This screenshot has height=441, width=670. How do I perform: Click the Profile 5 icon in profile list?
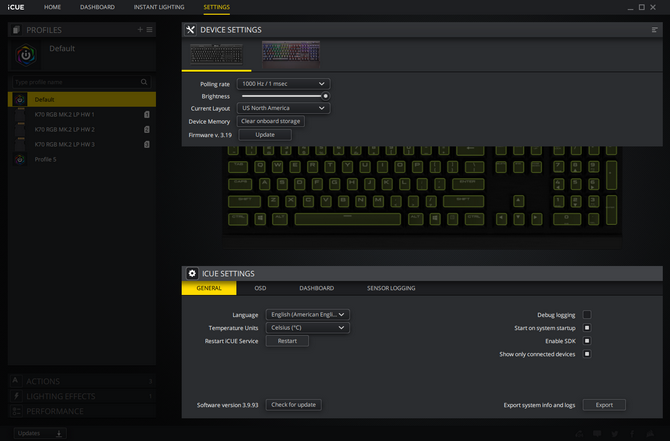tap(20, 159)
